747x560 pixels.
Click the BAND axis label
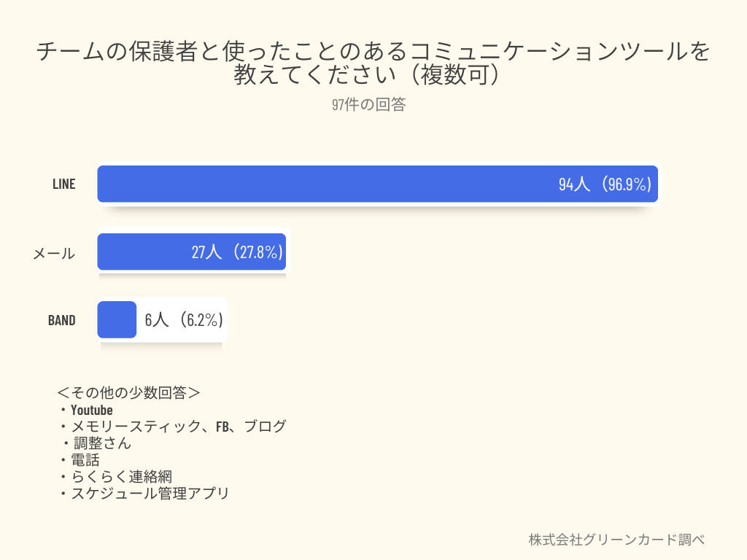[62, 320]
